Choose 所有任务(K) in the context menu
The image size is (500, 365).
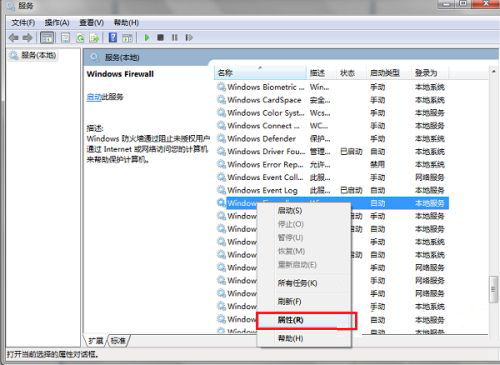pyautogui.click(x=304, y=283)
